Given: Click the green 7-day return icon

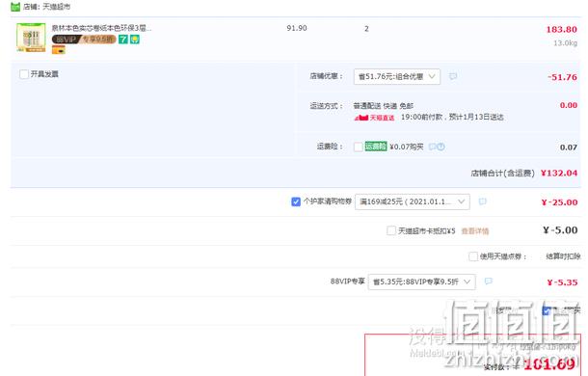Looking at the screenshot, I should (x=123, y=39).
